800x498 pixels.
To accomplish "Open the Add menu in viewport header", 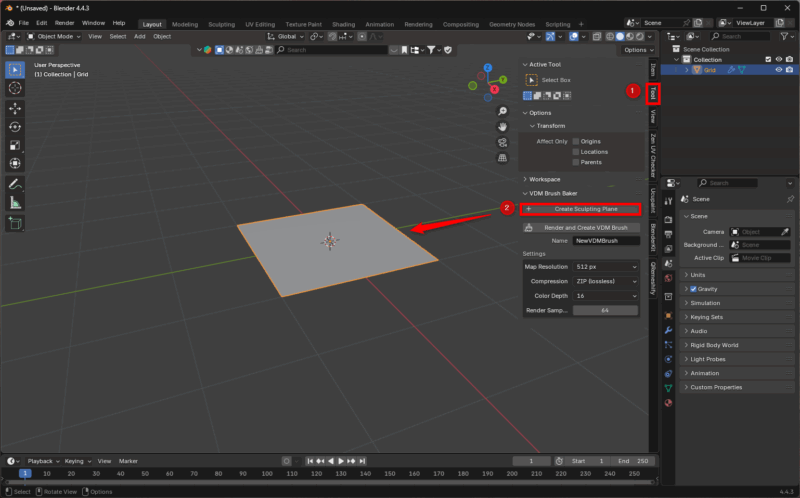I will point(139,36).
